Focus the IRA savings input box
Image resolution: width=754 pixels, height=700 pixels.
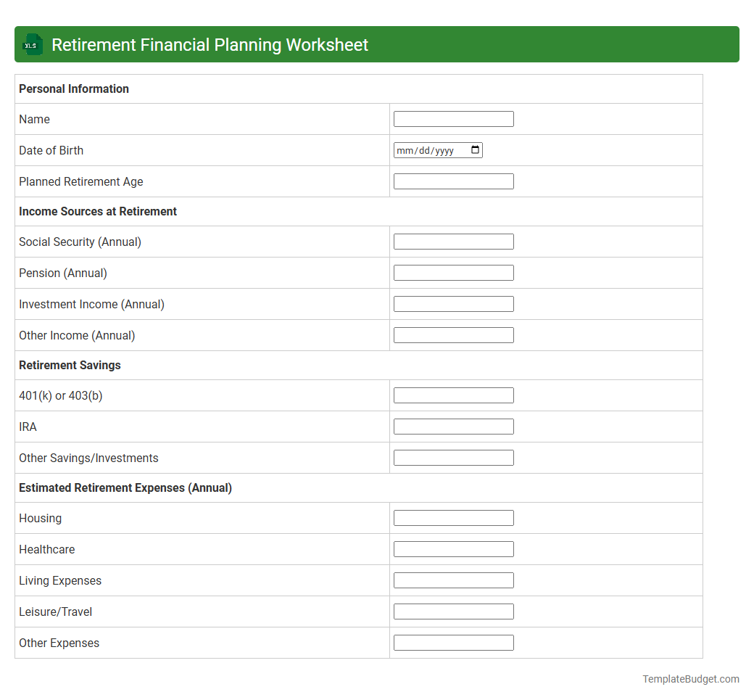point(453,426)
